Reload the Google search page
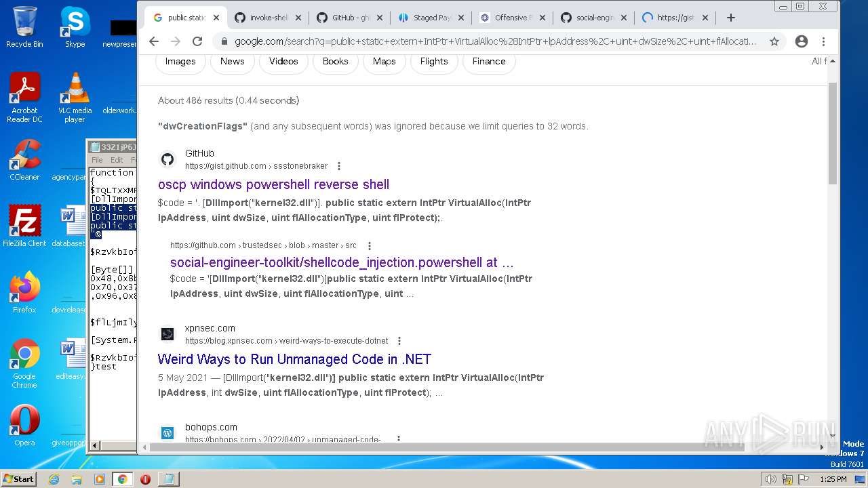868x488 pixels. [197, 41]
